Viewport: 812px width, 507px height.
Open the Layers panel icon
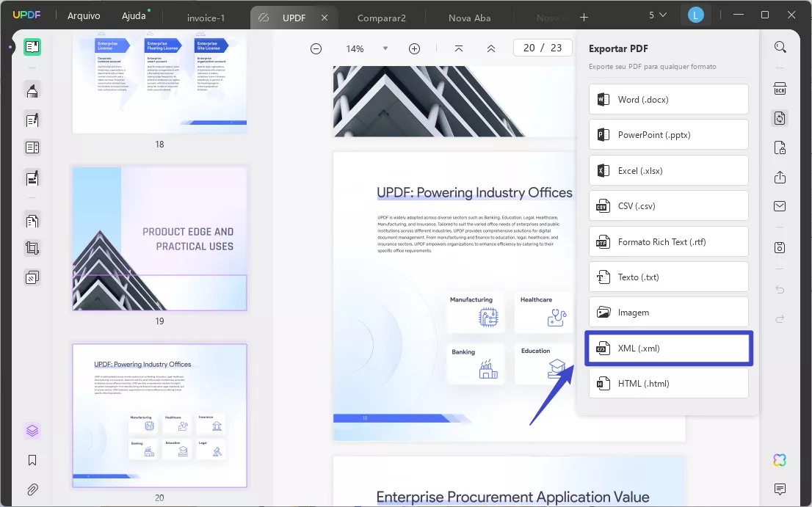click(x=32, y=431)
